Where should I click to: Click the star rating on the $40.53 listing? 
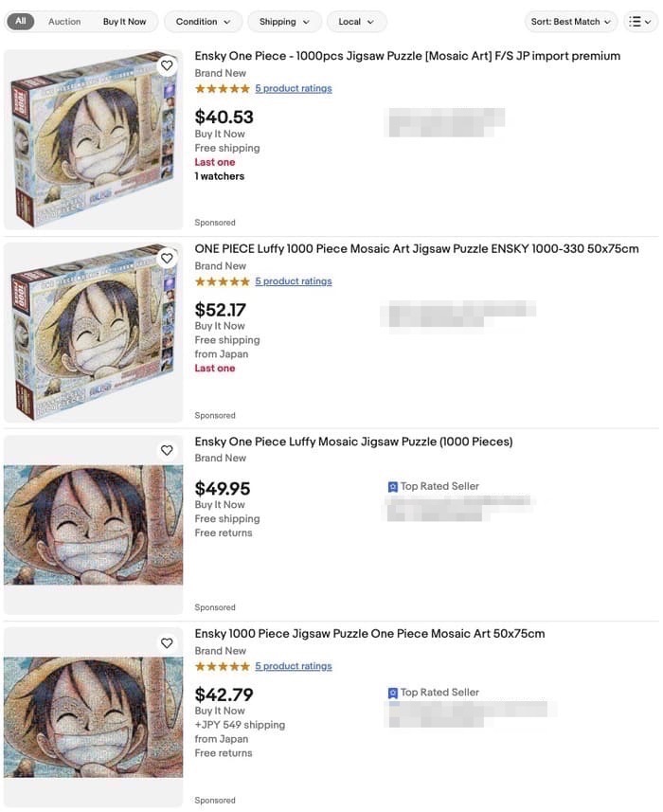(x=222, y=89)
